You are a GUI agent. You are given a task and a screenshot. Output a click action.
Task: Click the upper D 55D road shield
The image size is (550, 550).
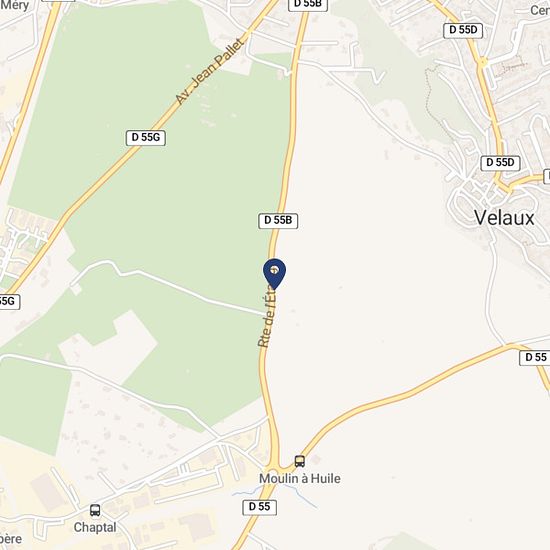point(463,31)
